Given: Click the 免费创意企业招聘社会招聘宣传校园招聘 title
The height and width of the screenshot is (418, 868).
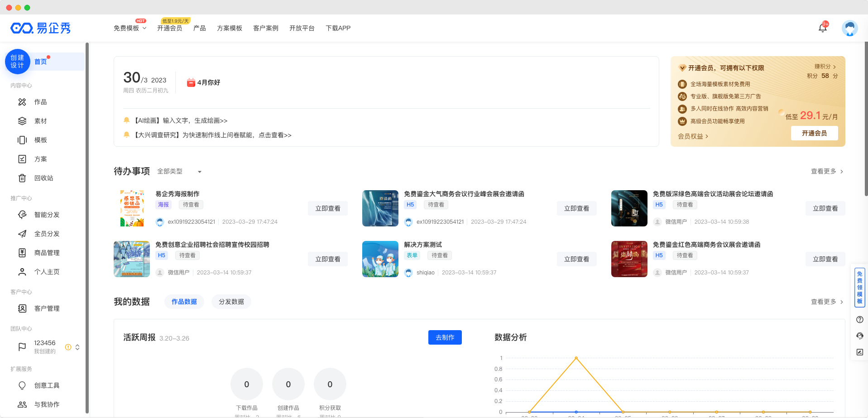Looking at the screenshot, I should (x=212, y=245).
